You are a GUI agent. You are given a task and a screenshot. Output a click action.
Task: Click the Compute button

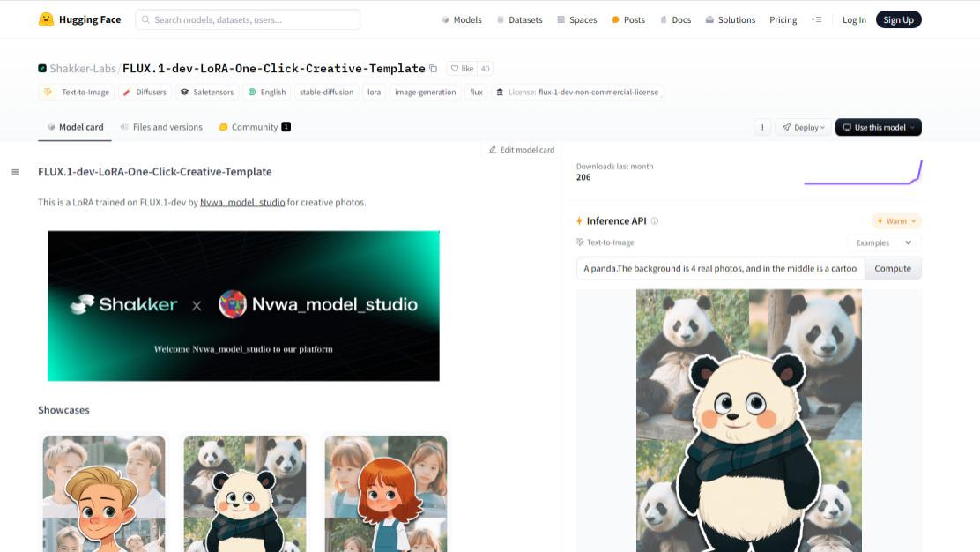pyautogui.click(x=893, y=268)
